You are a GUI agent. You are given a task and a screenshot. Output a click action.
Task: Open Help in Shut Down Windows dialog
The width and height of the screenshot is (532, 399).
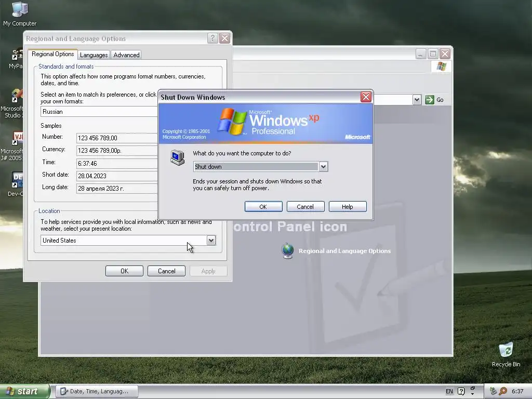pos(348,207)
